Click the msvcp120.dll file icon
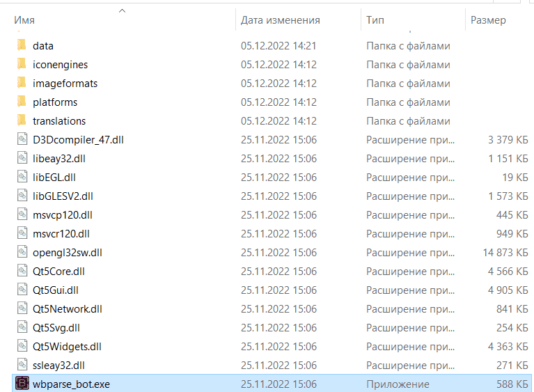 click(22, 214)
